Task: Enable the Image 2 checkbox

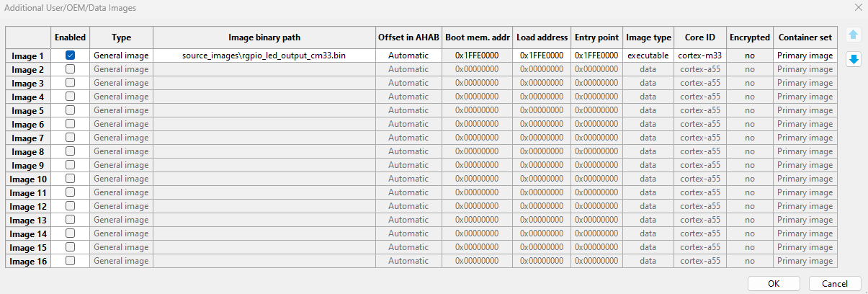Action: pyautogui.click(x=70, y=69)
